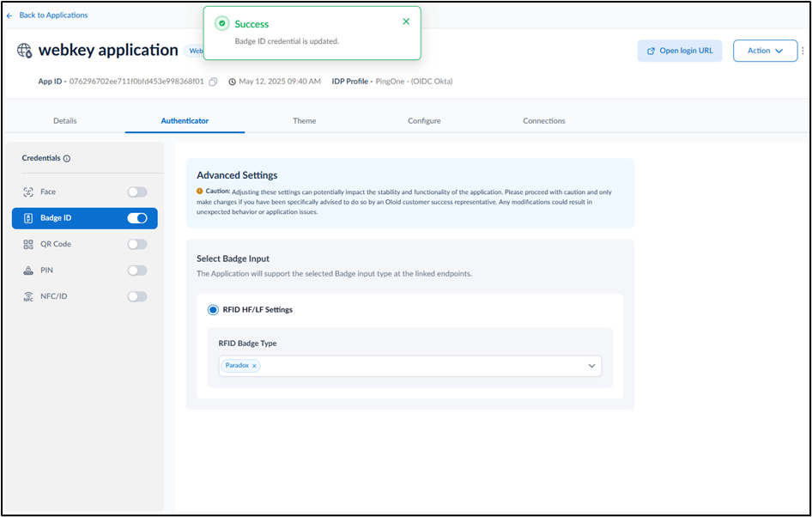This screenshot has width=812, height=517.
Task: Remove the Paradox tag using its x
Action: click(x=254, y=366)
